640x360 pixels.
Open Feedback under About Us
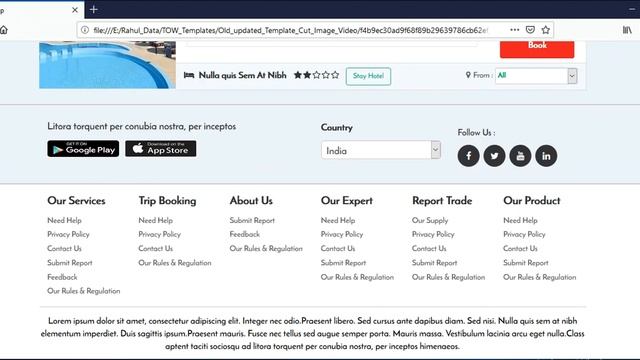244,234
